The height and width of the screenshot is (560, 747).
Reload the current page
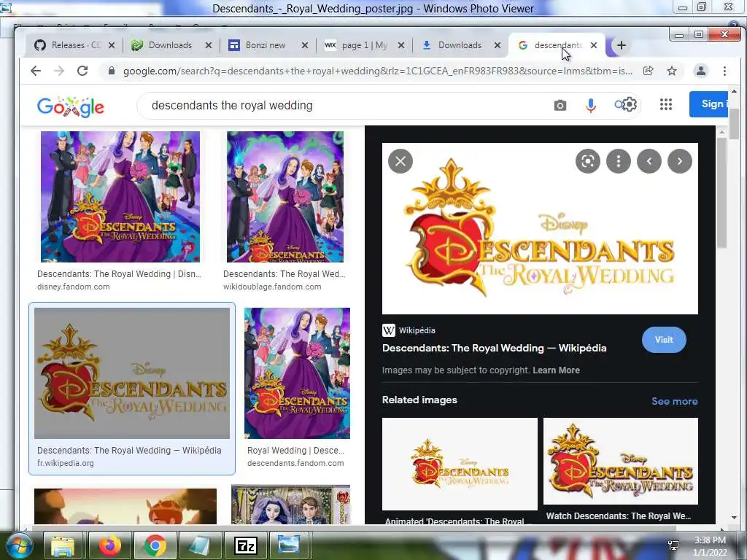coord(82,71)
